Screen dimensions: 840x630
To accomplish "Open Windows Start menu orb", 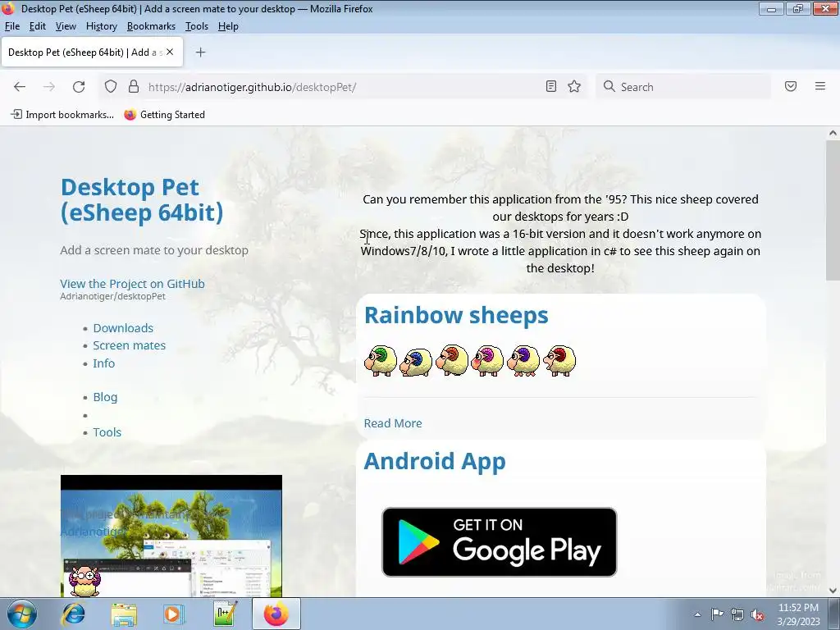I will (x=22, y=614).
